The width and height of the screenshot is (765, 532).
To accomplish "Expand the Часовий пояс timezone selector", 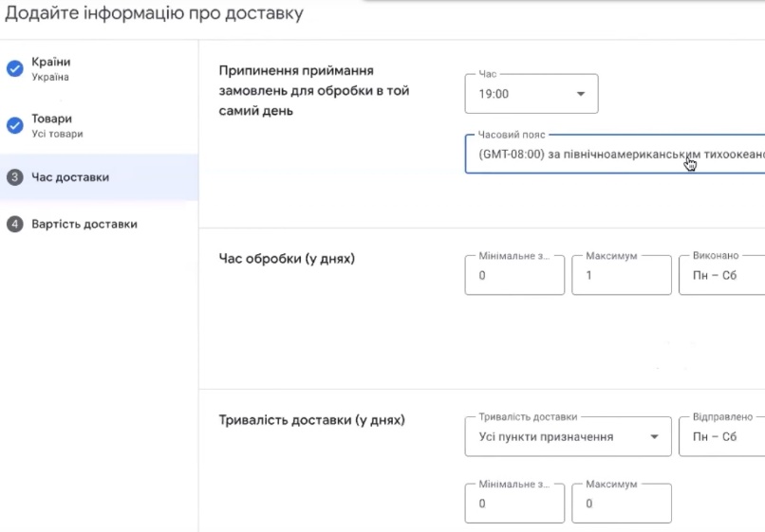I will (x=615, y=154).
